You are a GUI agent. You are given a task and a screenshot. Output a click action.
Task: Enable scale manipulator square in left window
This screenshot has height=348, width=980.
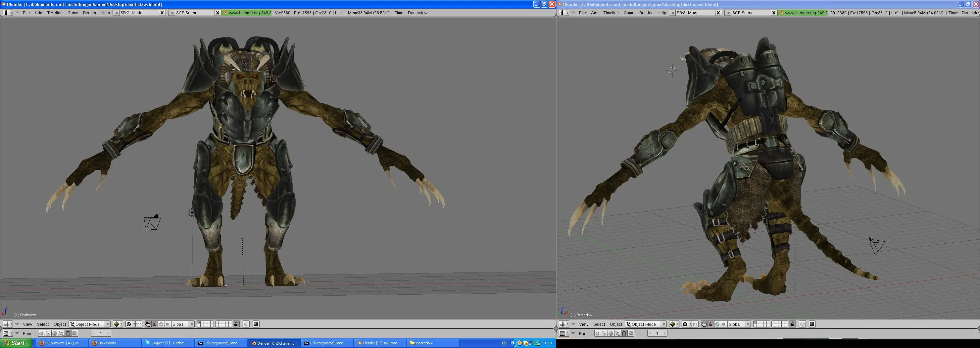[x=168, y=324]
